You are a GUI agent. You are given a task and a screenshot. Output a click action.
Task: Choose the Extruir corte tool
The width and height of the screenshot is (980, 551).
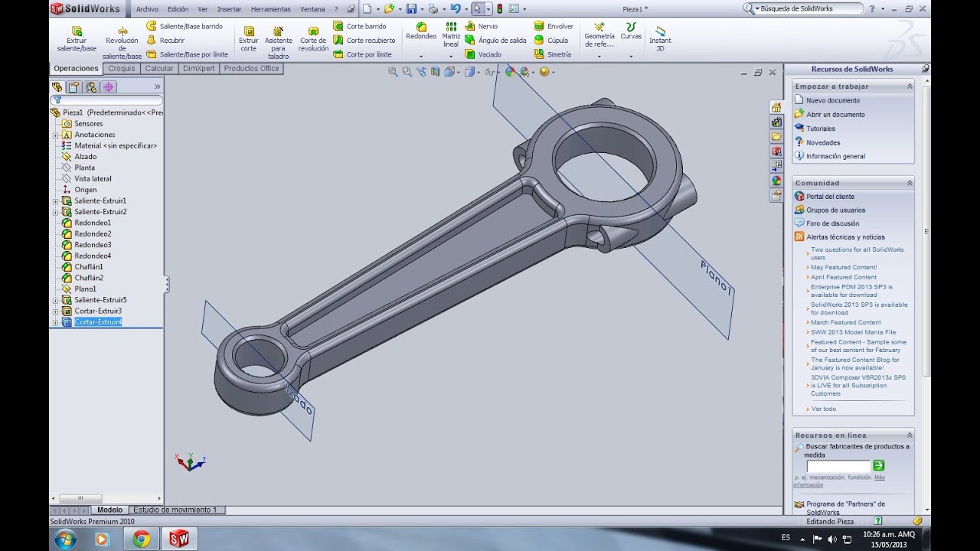(x=249, y=39)
